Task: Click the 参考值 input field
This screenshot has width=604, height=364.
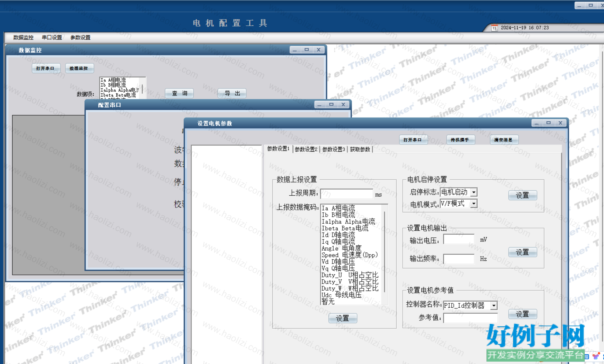Action: 470,318
